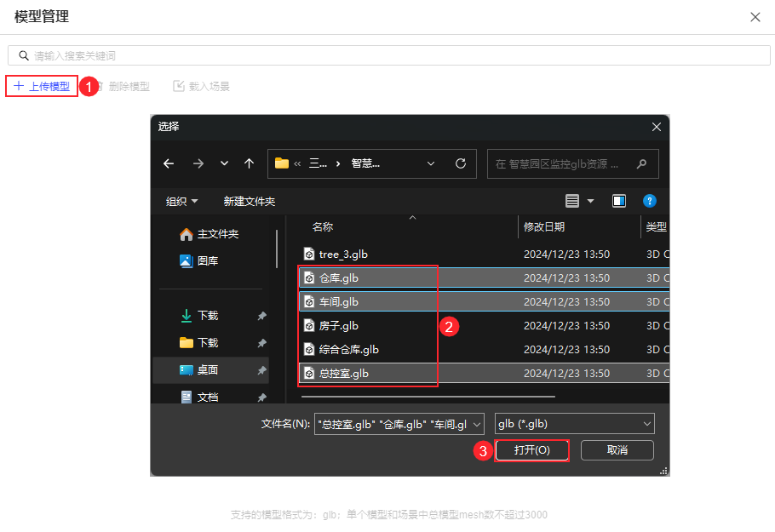Screen dimensions: 775x532
Task: Click the file icon of 房子.glb
Action: click(x=309, y=326)
